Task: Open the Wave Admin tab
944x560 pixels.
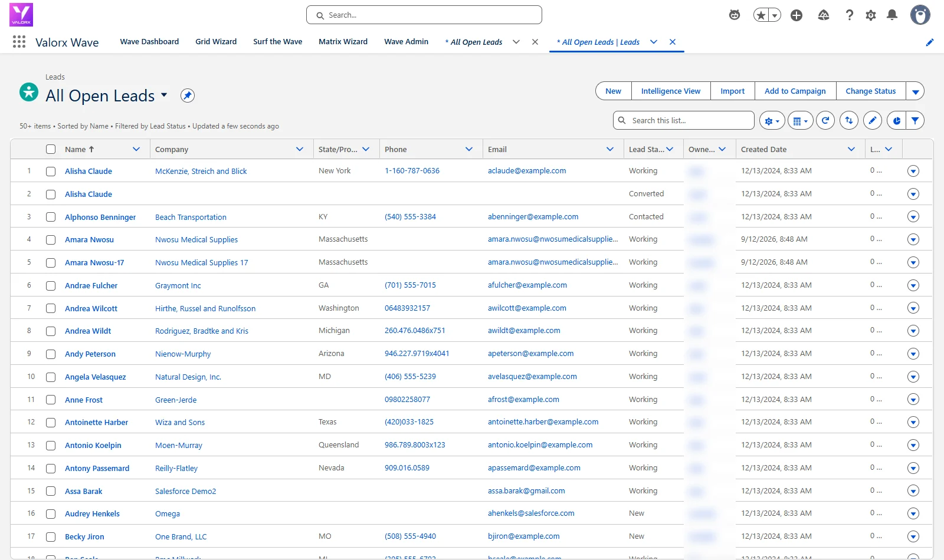Action: click(x=406, y=42)
